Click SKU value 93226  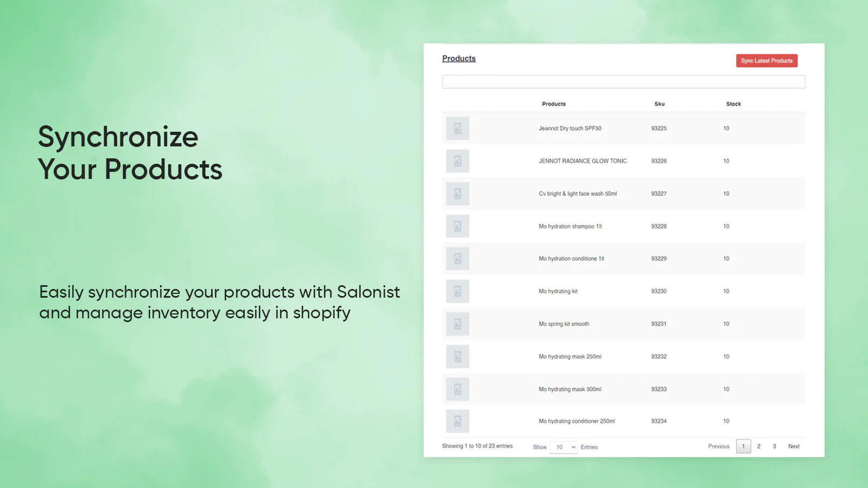(659, 161)
